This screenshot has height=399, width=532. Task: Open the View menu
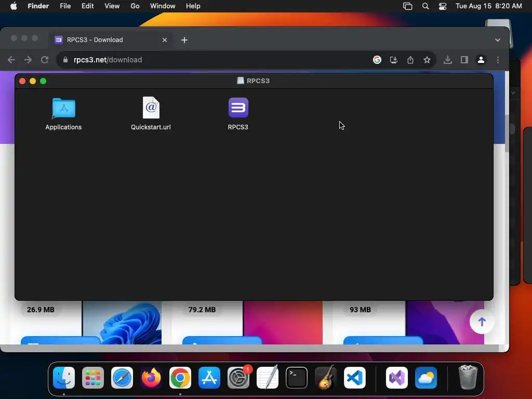[112, 6]
